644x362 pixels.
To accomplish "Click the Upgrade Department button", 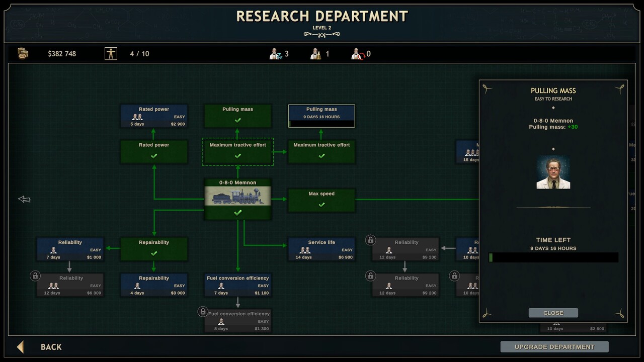I will pos(554,347).
